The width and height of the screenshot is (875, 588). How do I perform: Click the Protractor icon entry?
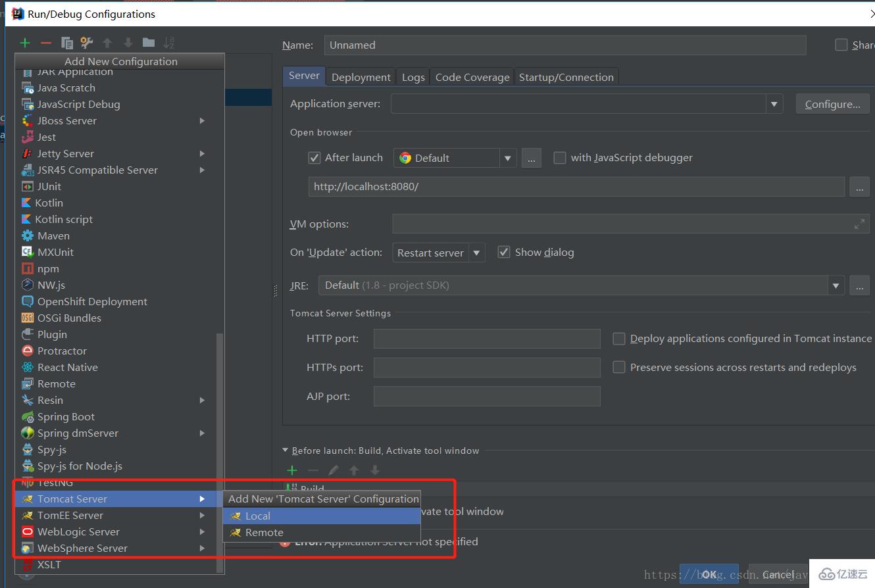click(28, 351)
